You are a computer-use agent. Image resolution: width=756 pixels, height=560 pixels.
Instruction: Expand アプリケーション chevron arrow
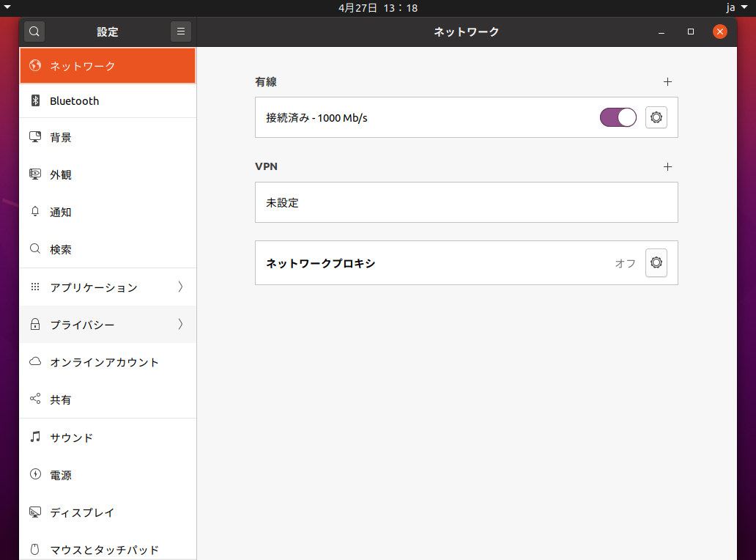pyautogui.click(x=181, y=287)
